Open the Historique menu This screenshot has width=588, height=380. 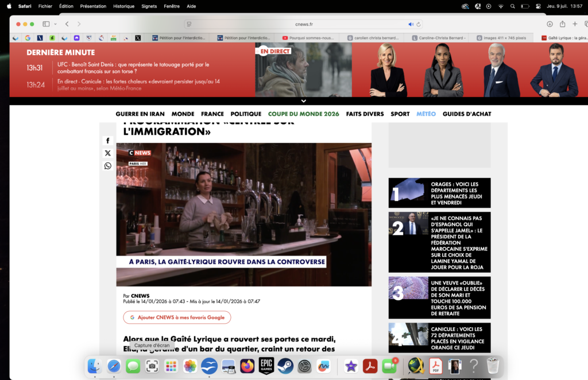pyautogui.click(x=124, y=6)
